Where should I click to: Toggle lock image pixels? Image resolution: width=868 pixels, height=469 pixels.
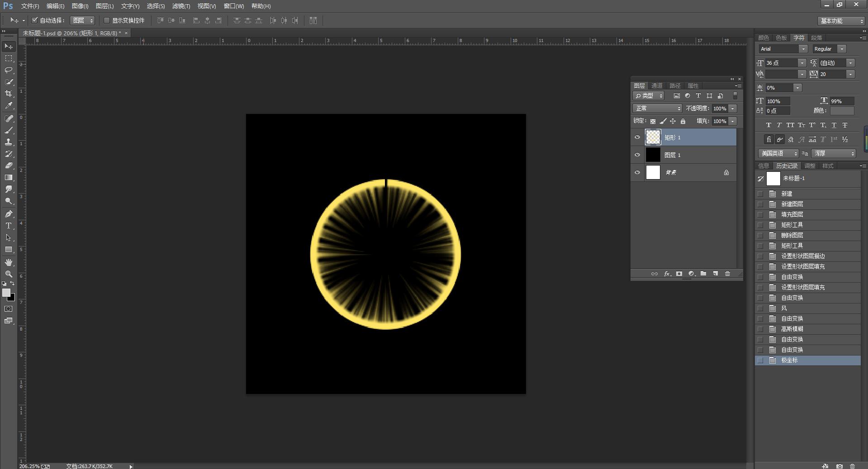pos(663,121)
